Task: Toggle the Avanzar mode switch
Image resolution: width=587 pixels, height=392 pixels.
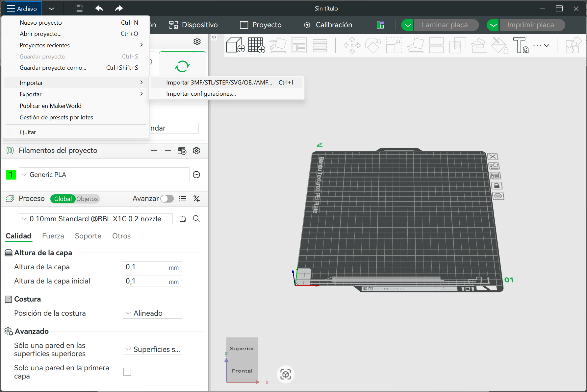Action: pos(167,199)
